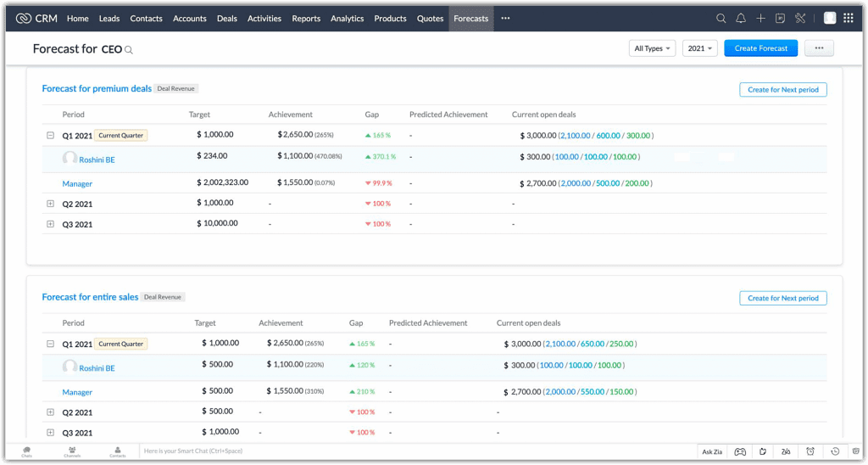
Task: Open notifications bell icon
Action: tap(741, 19)
